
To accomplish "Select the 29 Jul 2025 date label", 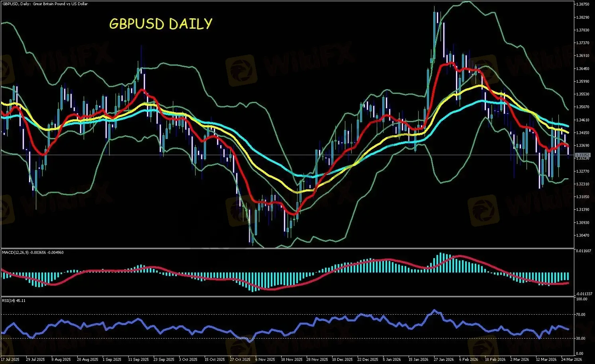I will pos(35,360).
